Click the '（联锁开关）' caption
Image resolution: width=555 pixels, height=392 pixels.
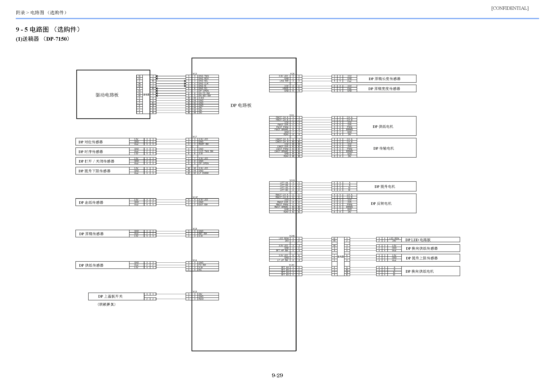coord(107,304)
